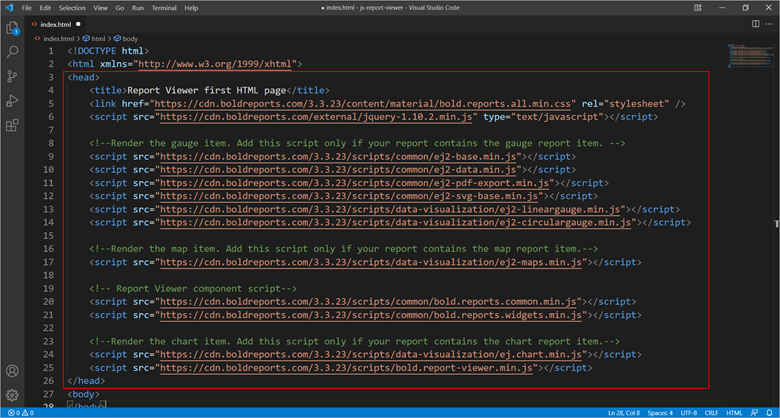This screenshot has height=418, width=780.
Task: Open the Go menu
Action: pos(120,8)
